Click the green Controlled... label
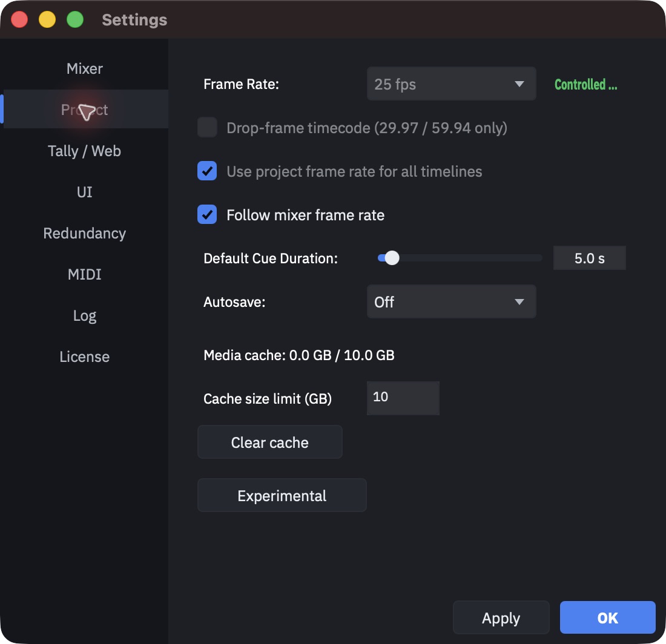Screen dimensions: 666x644 pyautogui.click(x=585, y=84)
